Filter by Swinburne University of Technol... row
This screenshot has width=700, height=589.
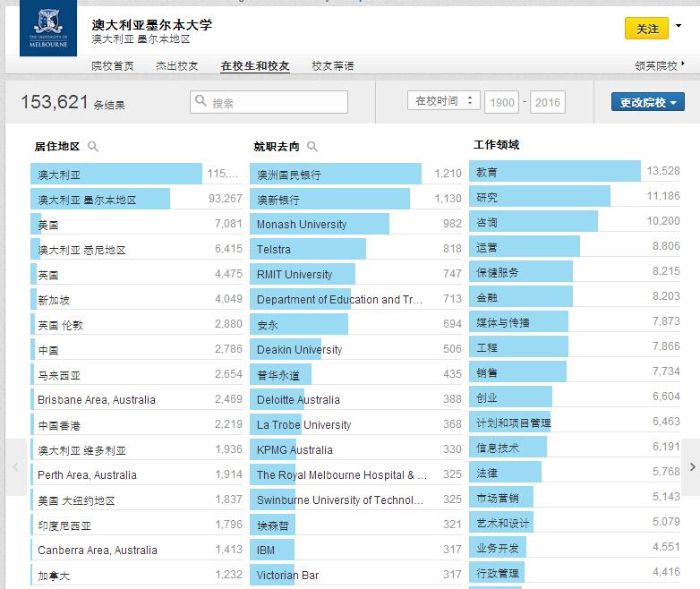[356, 499]
